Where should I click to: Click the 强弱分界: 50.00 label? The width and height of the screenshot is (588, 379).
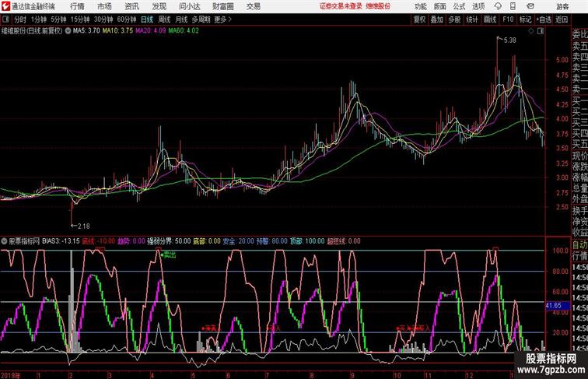(x=169, y=241)
